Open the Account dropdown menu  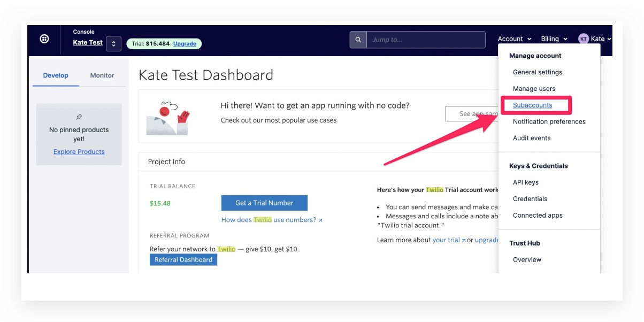pyautogui.click(x=515, y=39)
